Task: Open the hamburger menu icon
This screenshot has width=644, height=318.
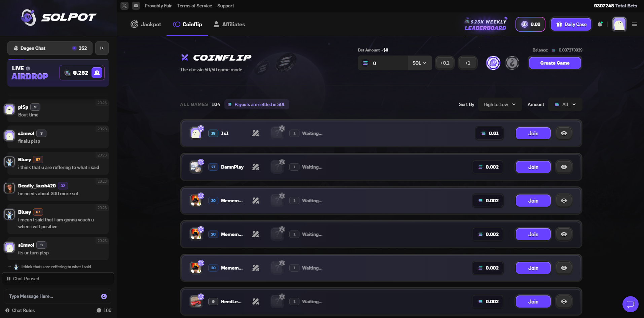Action: tap(635, 24)
